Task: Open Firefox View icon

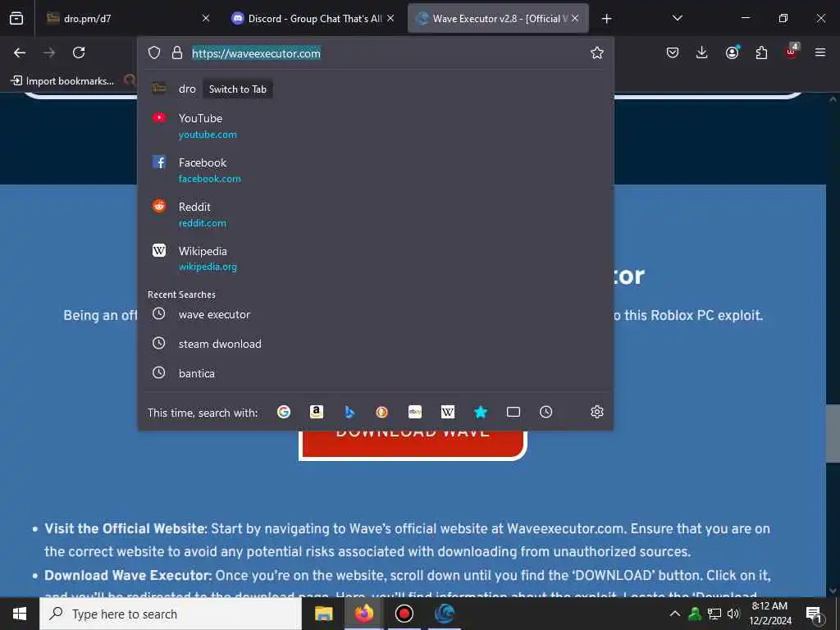Action: pyautogui.click(x=16, y=18)
